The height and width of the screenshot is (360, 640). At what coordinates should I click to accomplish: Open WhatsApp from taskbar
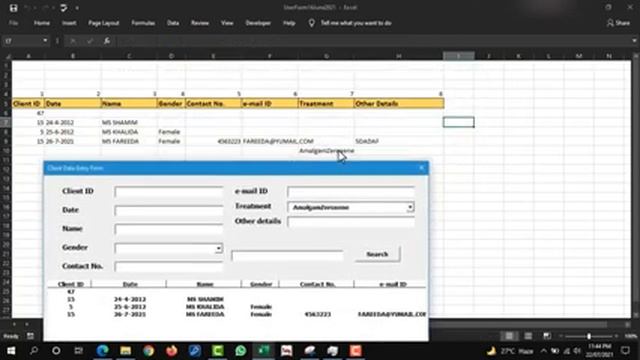click(x=241, y=351)
